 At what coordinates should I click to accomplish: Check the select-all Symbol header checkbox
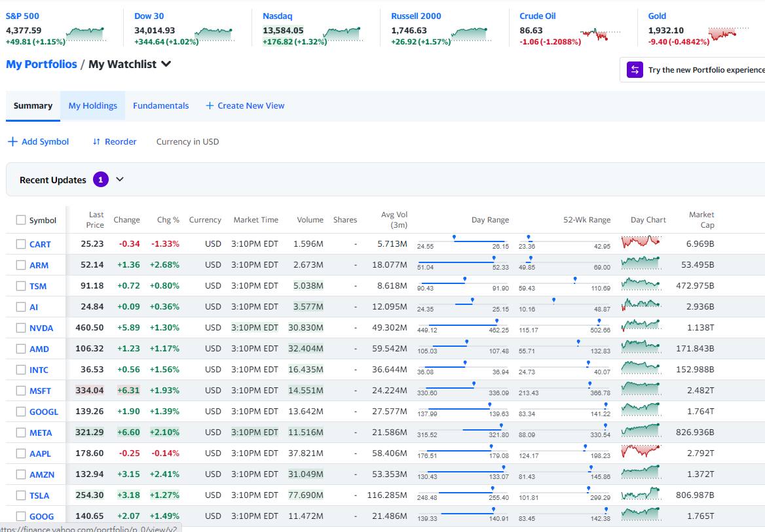[x=21, y=221]
